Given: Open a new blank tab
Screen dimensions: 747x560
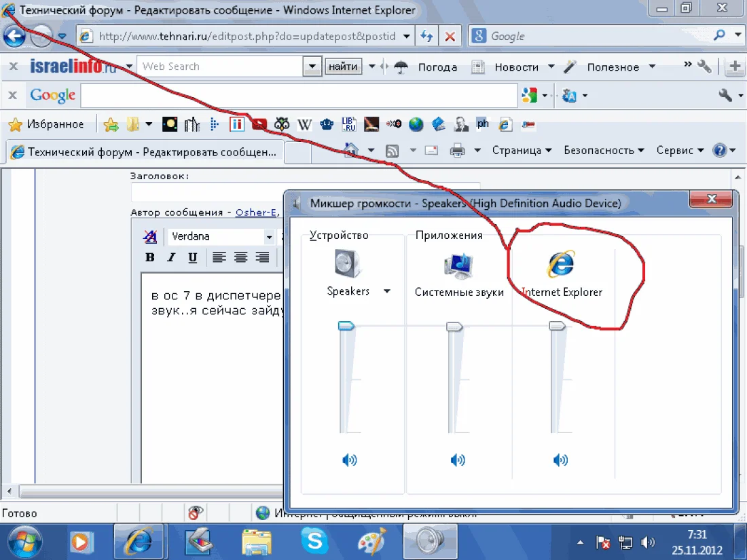Looking at the screenshot, I should 297,152.
